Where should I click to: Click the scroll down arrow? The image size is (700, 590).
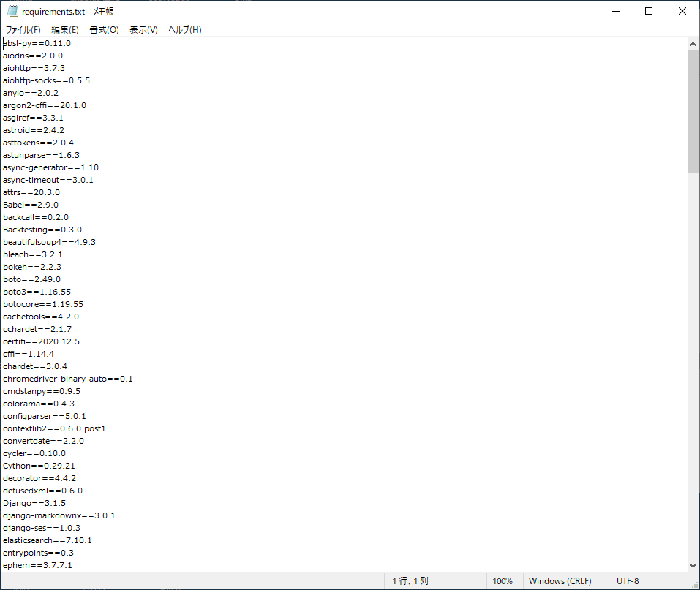pos(693,565)
